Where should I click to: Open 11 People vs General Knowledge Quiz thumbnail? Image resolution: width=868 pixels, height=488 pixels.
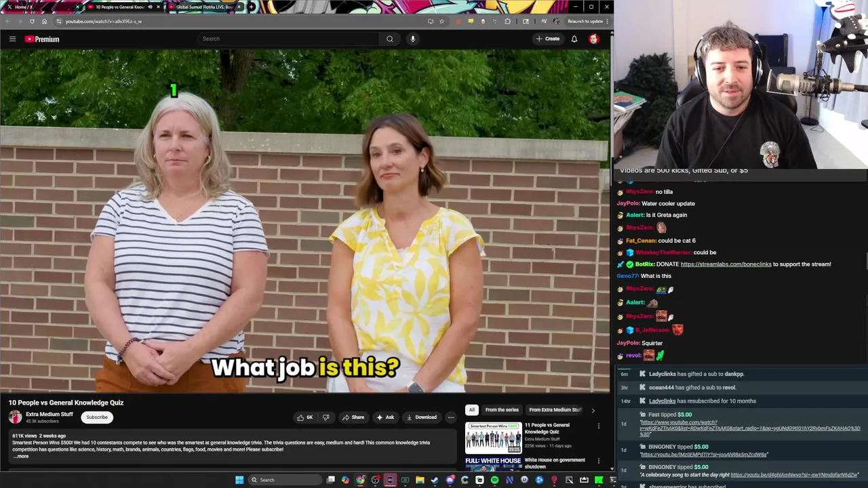point(493,438)
